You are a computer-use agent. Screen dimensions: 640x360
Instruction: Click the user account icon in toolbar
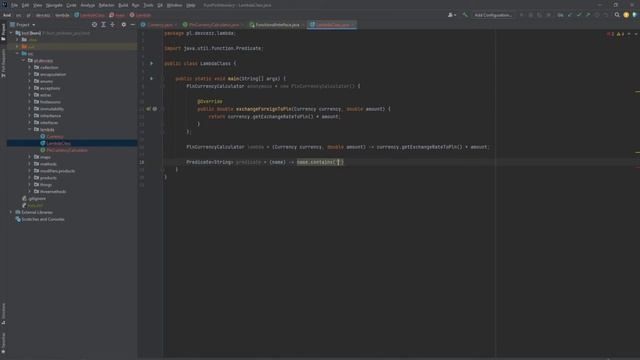(x=451, y=15)
